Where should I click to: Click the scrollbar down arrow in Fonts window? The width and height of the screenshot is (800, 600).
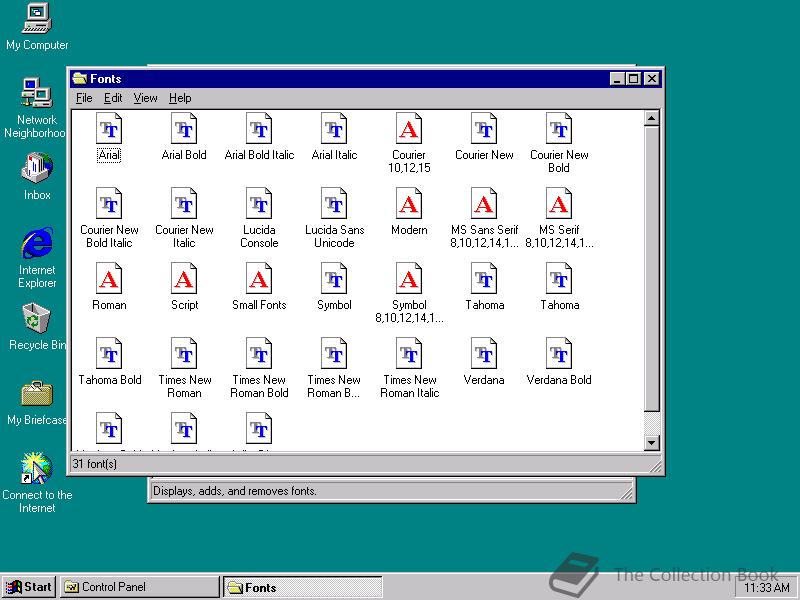pyautogui.click(x=652, y=442)
